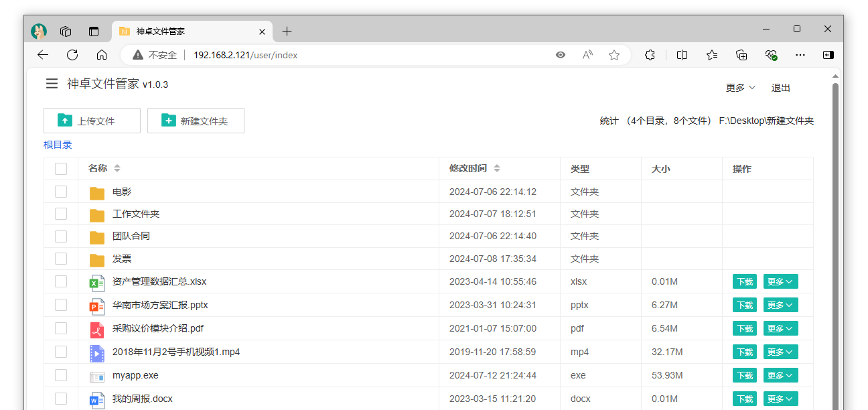Refresh the page in the browser

72,55
